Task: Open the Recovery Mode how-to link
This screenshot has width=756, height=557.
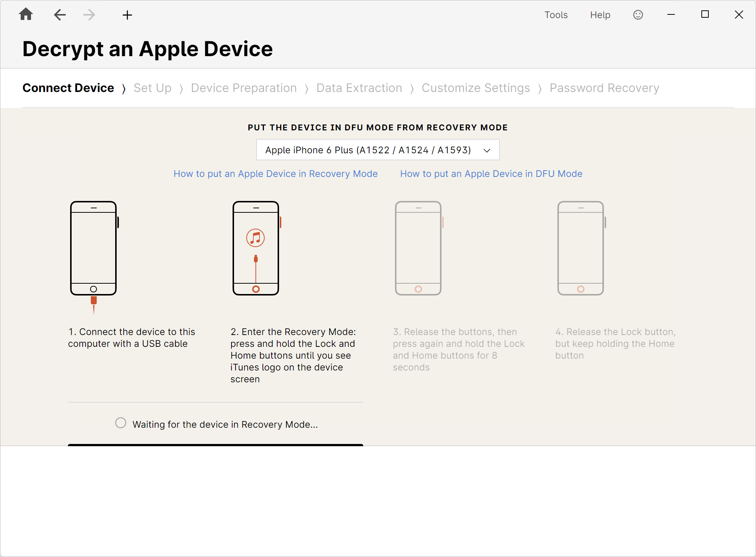Action: coord(275,174)
